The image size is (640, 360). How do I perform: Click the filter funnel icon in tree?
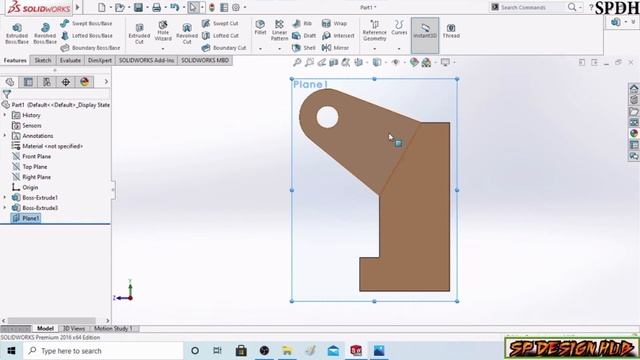7,94
